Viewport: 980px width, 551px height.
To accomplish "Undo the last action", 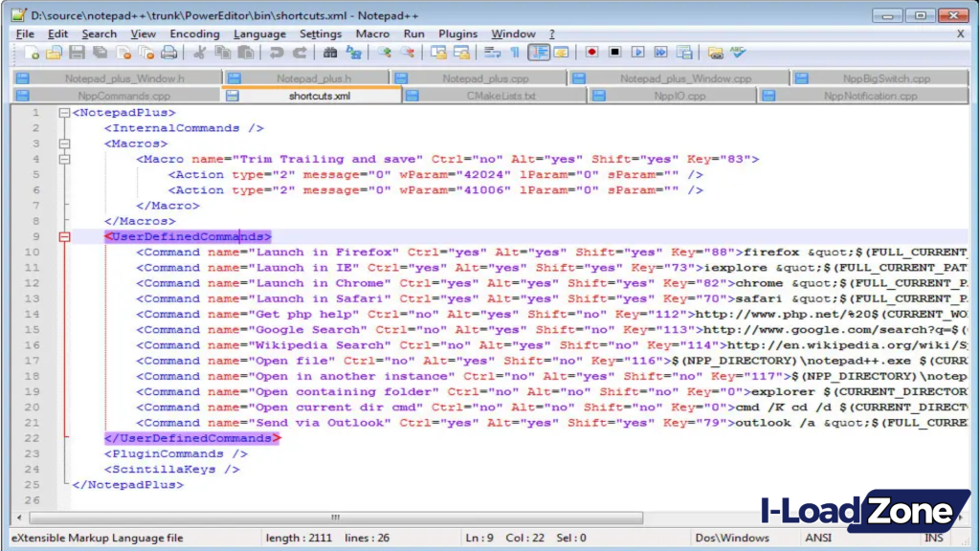I will click(276, 53).
